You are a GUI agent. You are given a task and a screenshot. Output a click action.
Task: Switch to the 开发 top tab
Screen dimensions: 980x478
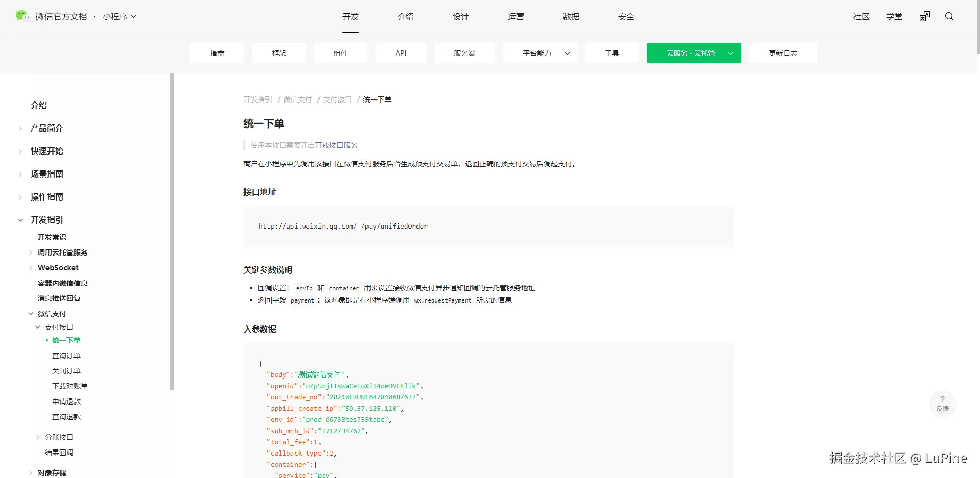click(x=351, y=16)
